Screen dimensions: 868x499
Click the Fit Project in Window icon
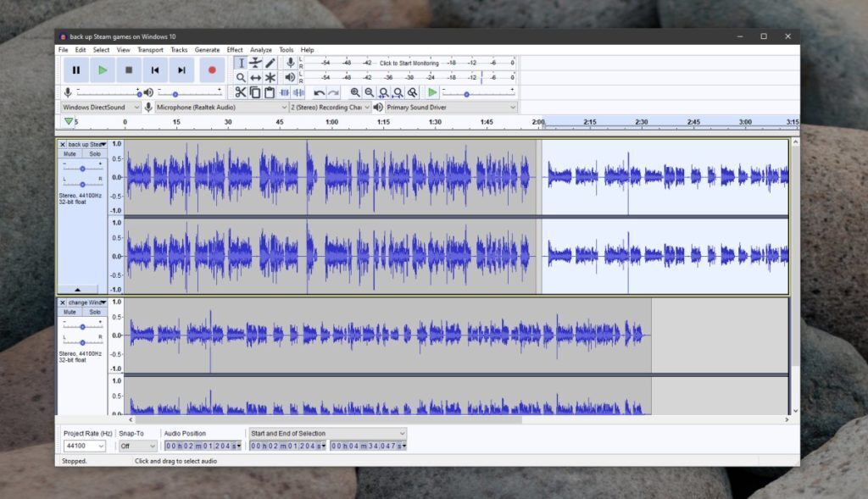(398, 91)
